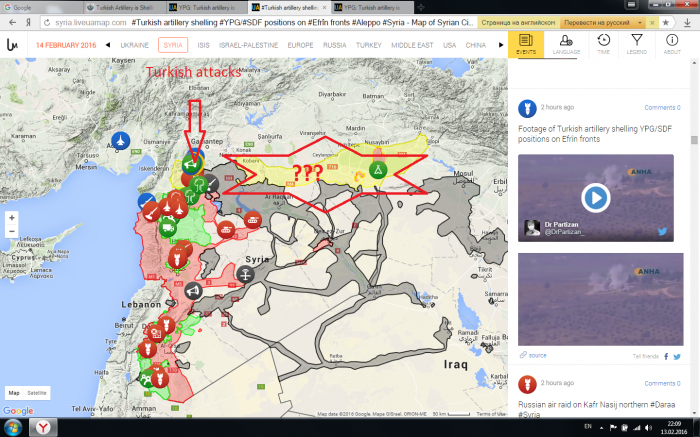The image size is (700, 437).
Task: Select green megaphone marker near Gaziantep
Action: click(x=191, y=164)
